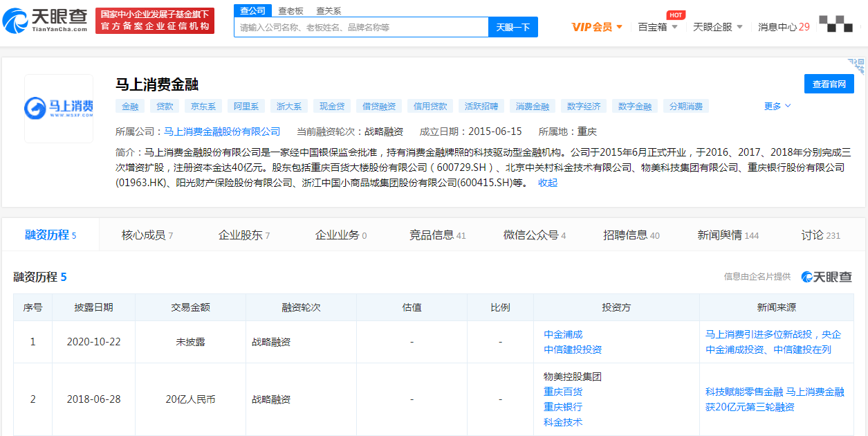Image resolution: width=868 pixels, height=436 pixels.
Task: Open the 信用贷款 tag
Action: point(430,107)
